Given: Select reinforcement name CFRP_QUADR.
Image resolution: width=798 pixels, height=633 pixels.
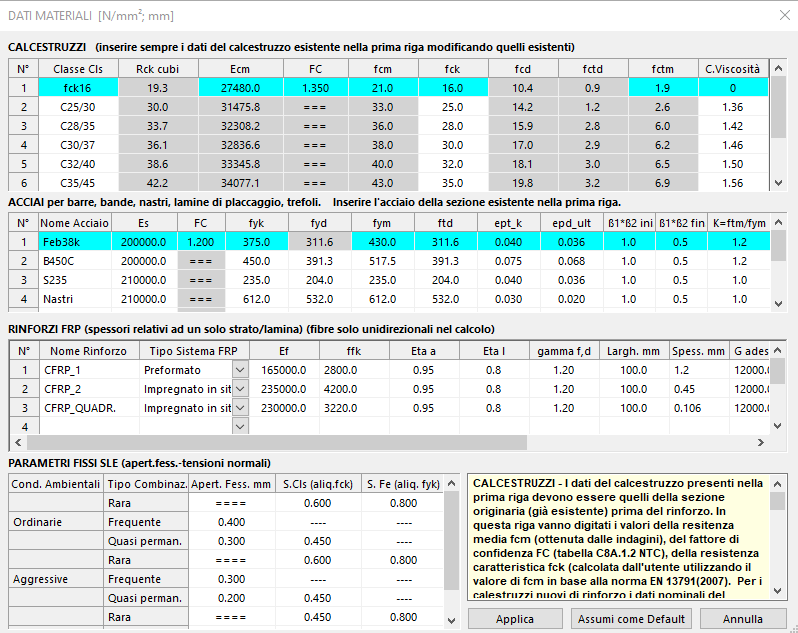Looking at the screenshot, I should 89,408.
